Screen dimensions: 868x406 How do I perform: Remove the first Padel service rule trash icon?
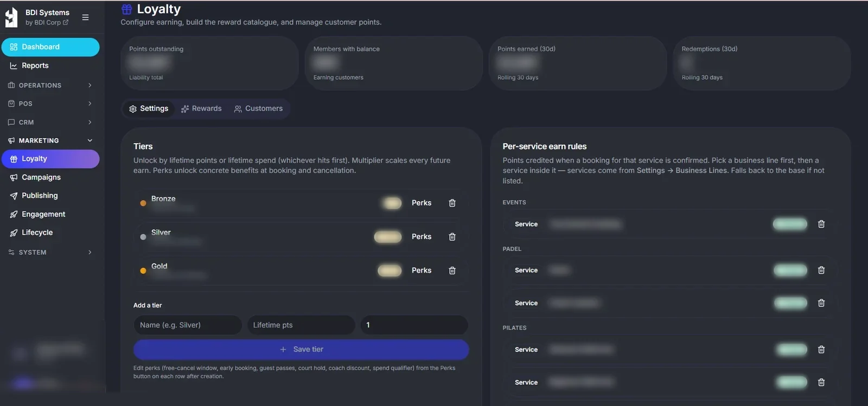click(x=821, y=270)
